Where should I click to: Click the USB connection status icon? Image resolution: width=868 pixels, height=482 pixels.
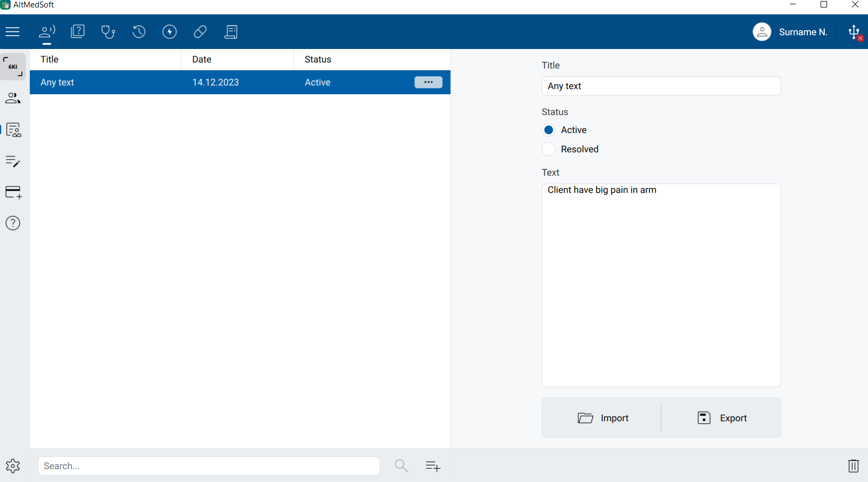tap(854, 32)
